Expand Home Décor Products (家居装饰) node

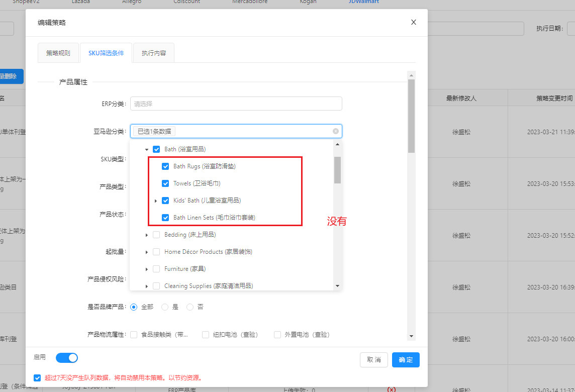click(x=147, y=252)
